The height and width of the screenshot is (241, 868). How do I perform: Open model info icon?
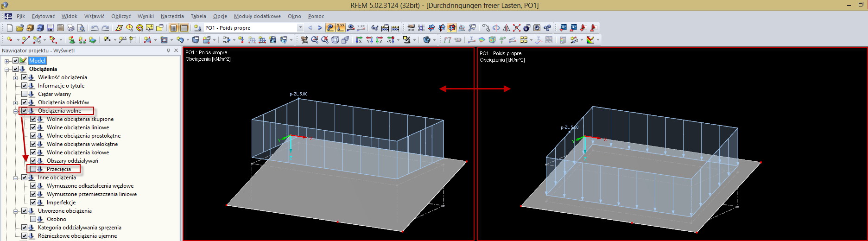tap(526, 28)
